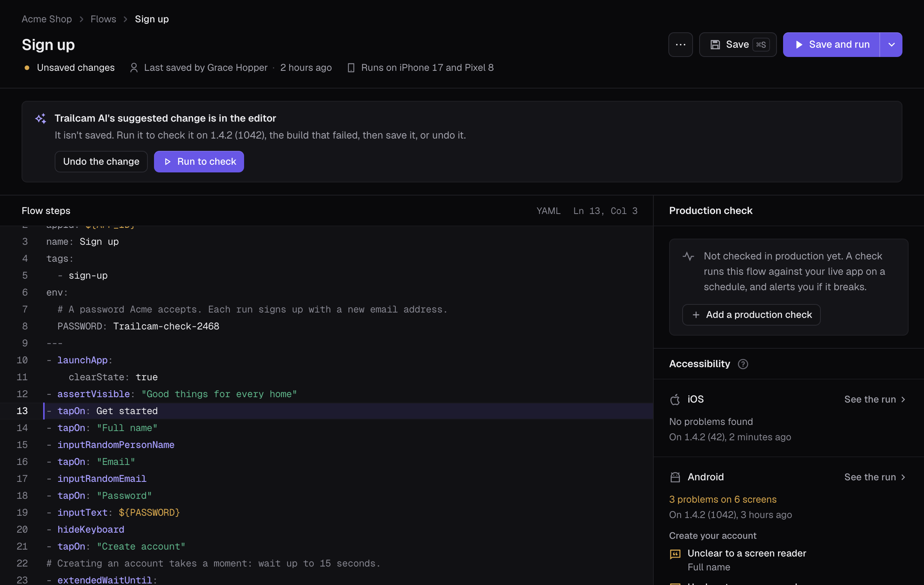
Task: Click the screen reader issue icon for Full name
Action: click(x=675, y=554)
